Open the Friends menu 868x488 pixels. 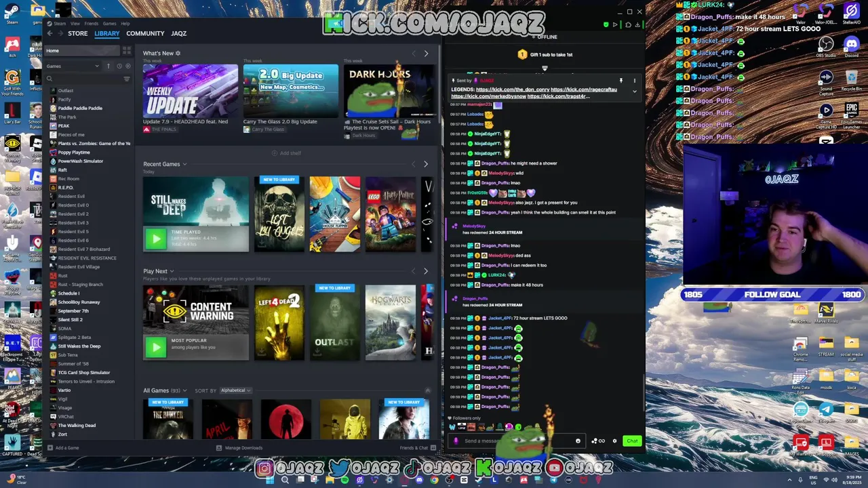point(91,24)
